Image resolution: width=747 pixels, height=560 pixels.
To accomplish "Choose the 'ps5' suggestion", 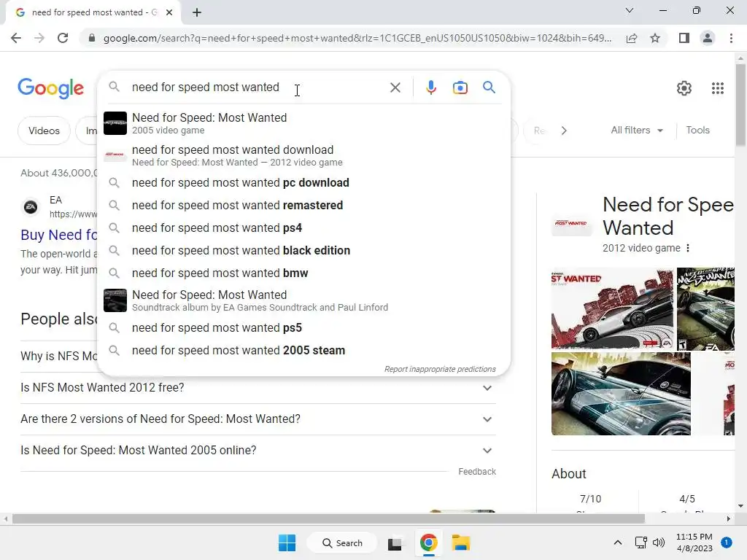I will (x=303, y=328).
